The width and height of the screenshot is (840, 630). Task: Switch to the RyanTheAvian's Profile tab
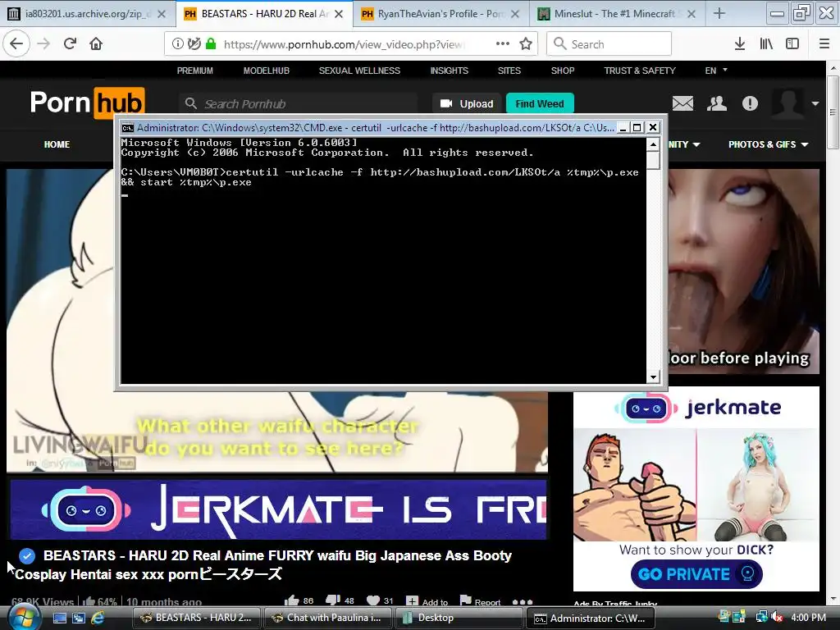click(441, 14)
